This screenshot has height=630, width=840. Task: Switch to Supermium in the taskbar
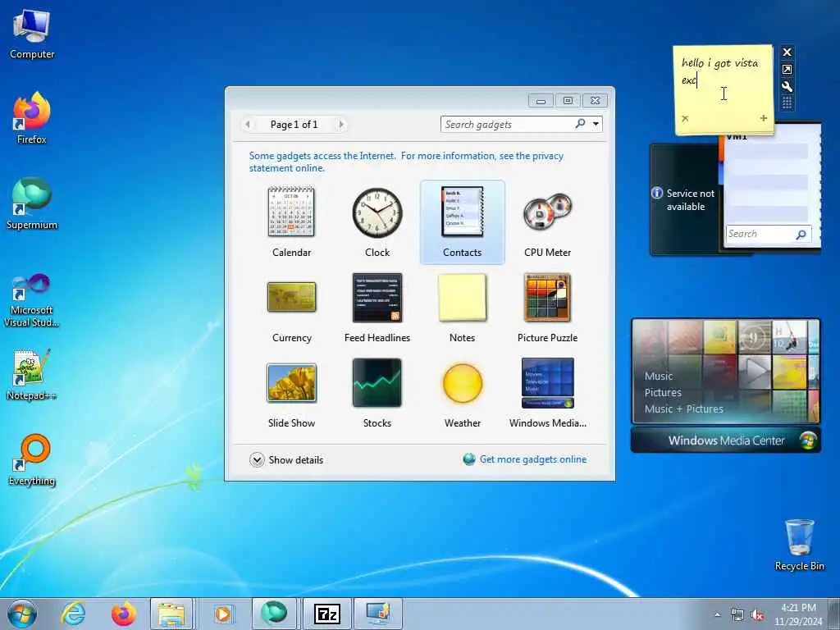coord(274,614)
